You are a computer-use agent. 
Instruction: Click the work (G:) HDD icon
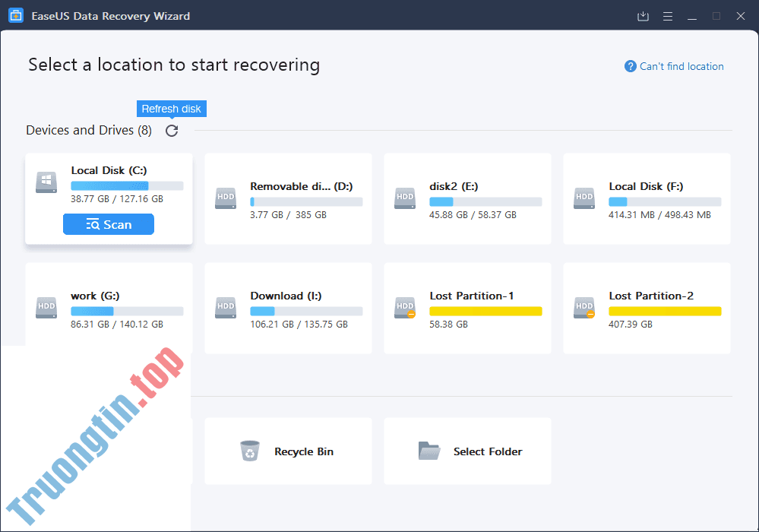(x=46, y=308)
